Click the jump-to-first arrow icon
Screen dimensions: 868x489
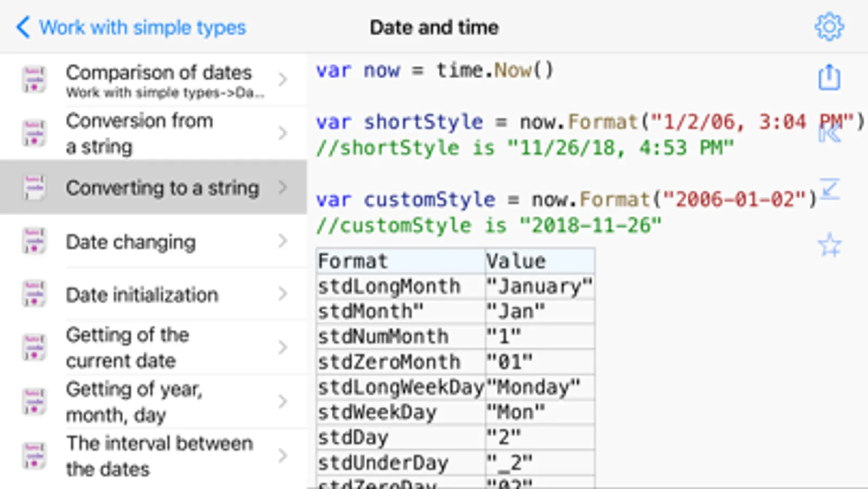pos(829,133)
